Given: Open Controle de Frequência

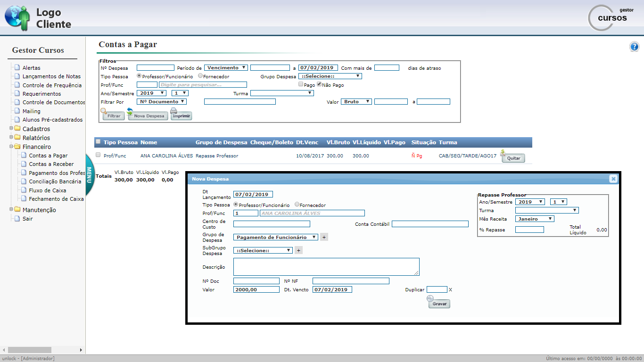Looking at the screenshot, I should tap(52, 85).
